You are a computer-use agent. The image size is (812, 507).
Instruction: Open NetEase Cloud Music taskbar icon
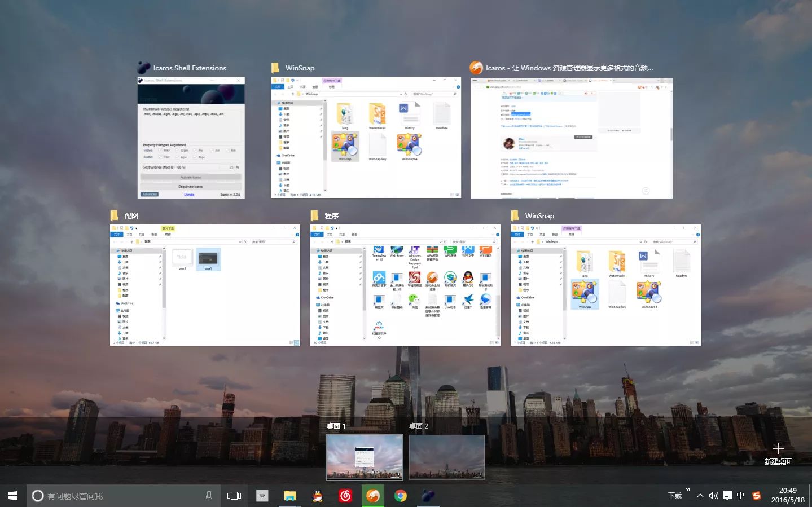[345, 496]
